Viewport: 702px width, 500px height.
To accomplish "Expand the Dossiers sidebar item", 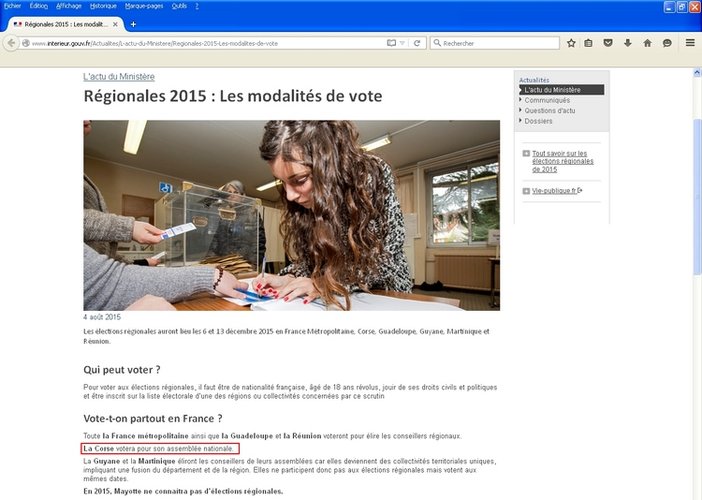I will (538, 121).
